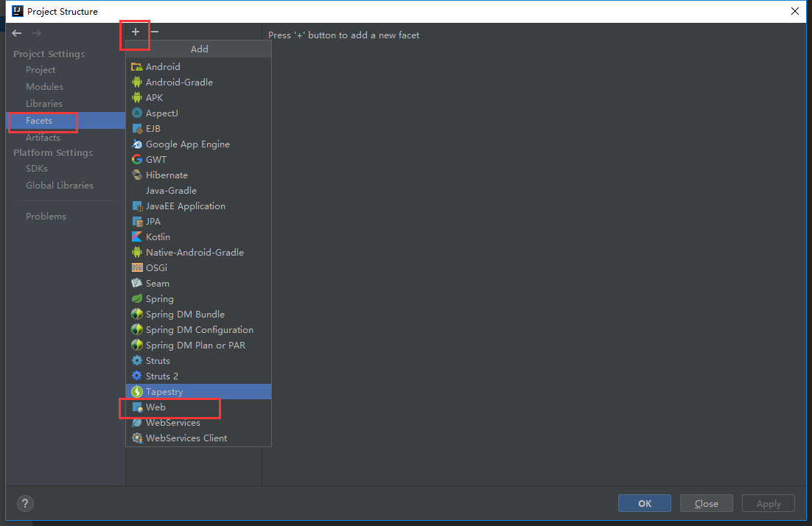Image resolution: width=812 pixels, height=526 pixels.
Task: Click the minus icon to remove a facet
Action: pos(154,32)
